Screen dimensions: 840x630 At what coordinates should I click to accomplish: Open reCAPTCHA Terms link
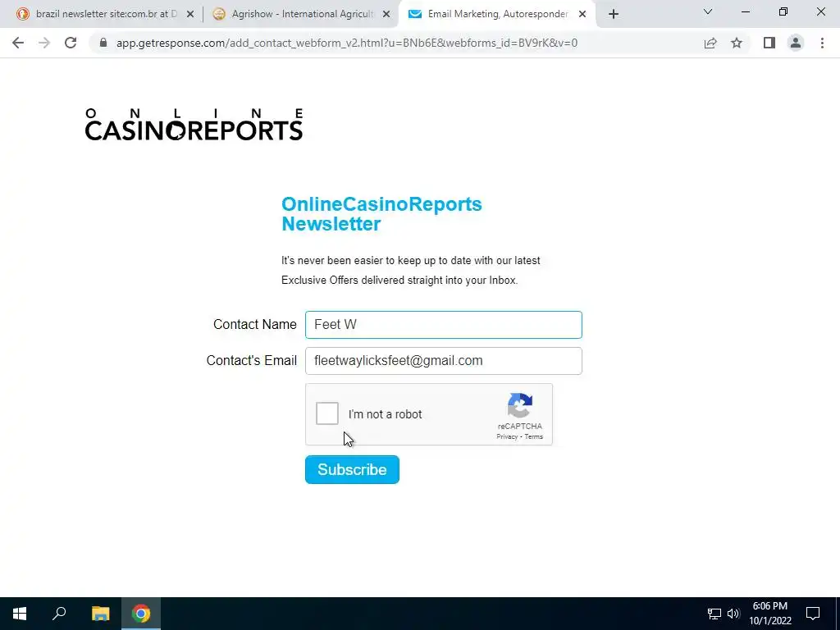tap(533, 436)
